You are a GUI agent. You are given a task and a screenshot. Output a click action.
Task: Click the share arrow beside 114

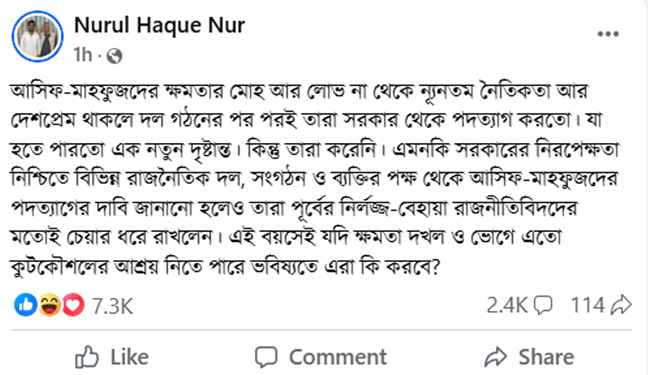pos(621,305)
